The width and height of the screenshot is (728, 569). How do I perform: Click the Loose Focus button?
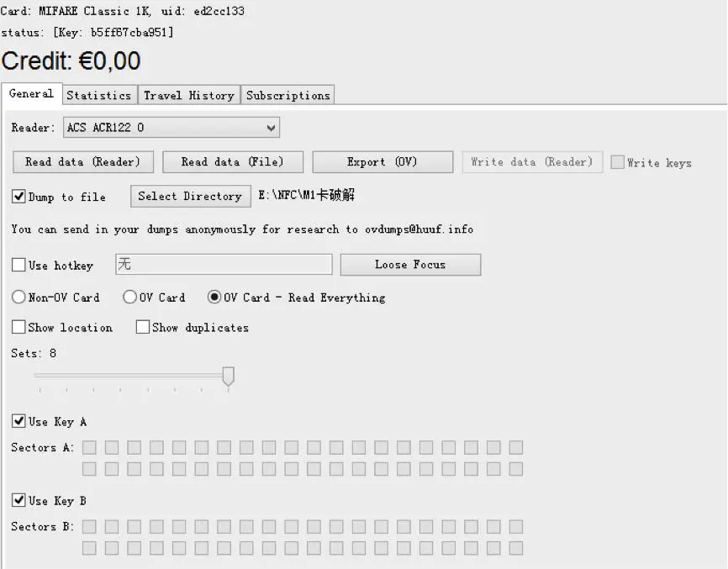(410, 265)
